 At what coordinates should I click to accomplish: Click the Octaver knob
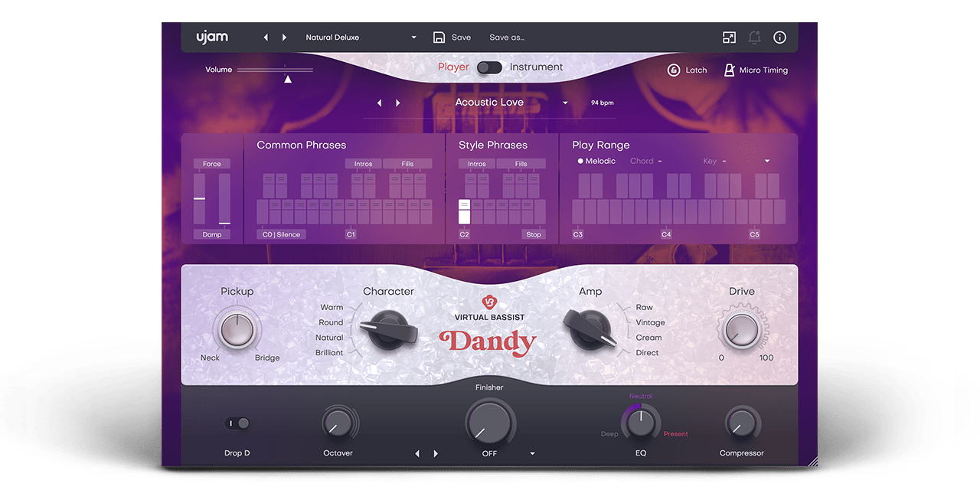338,423
